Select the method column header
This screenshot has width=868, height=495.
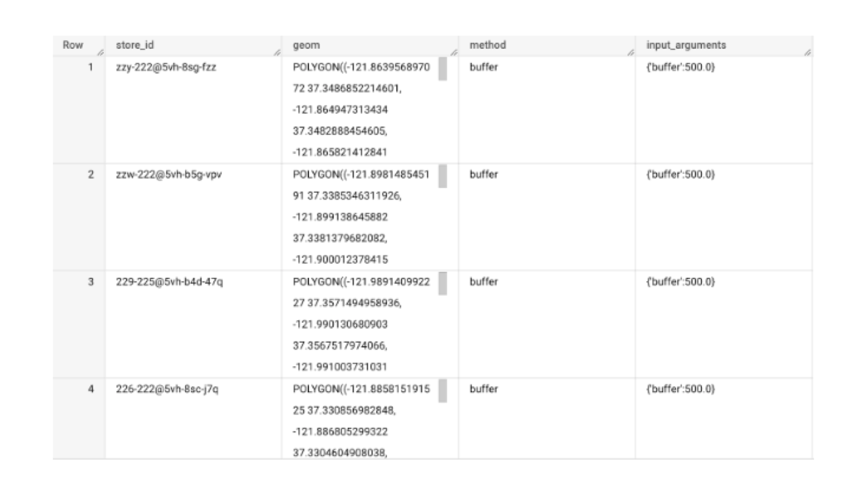tap(487, 45)
